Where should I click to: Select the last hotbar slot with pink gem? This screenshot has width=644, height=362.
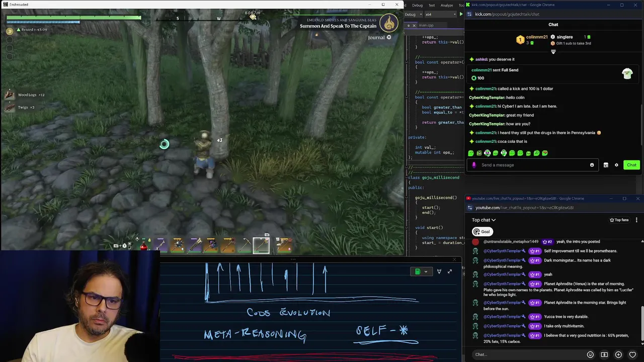[x=284, y=245]
